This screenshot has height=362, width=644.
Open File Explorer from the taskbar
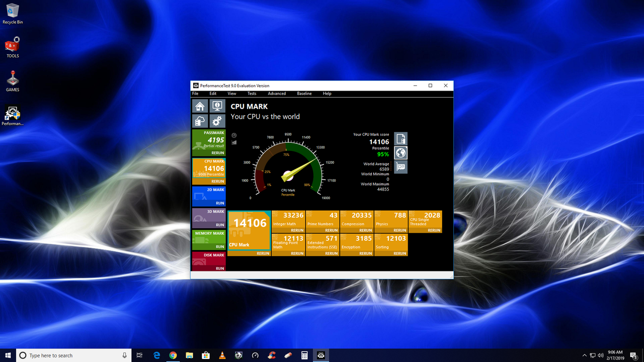(189, 355)
